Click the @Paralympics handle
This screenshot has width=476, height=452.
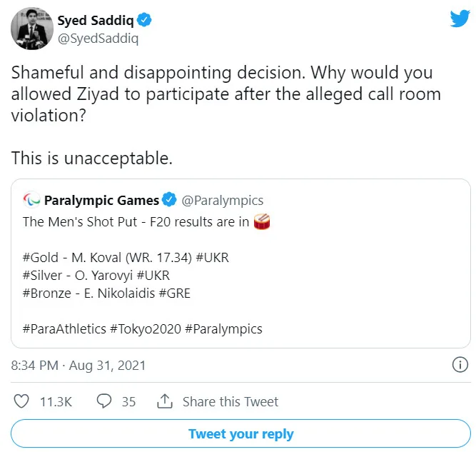pos(223,201)
